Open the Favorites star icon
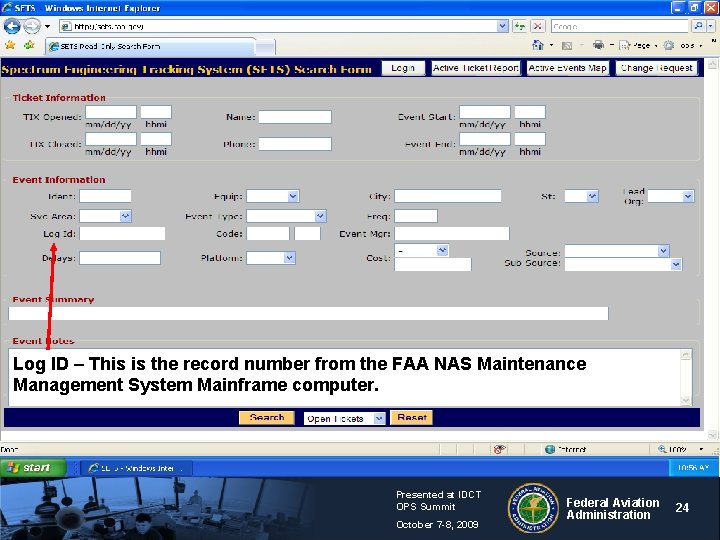This screenshot has height=540, width=720. 10,45
